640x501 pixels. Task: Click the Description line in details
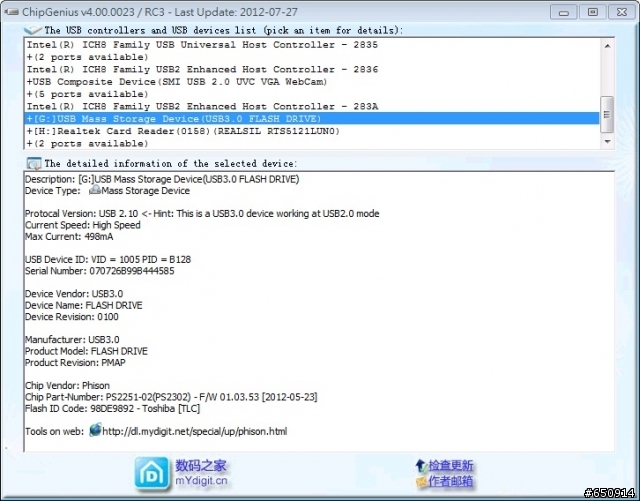[162, 179]
